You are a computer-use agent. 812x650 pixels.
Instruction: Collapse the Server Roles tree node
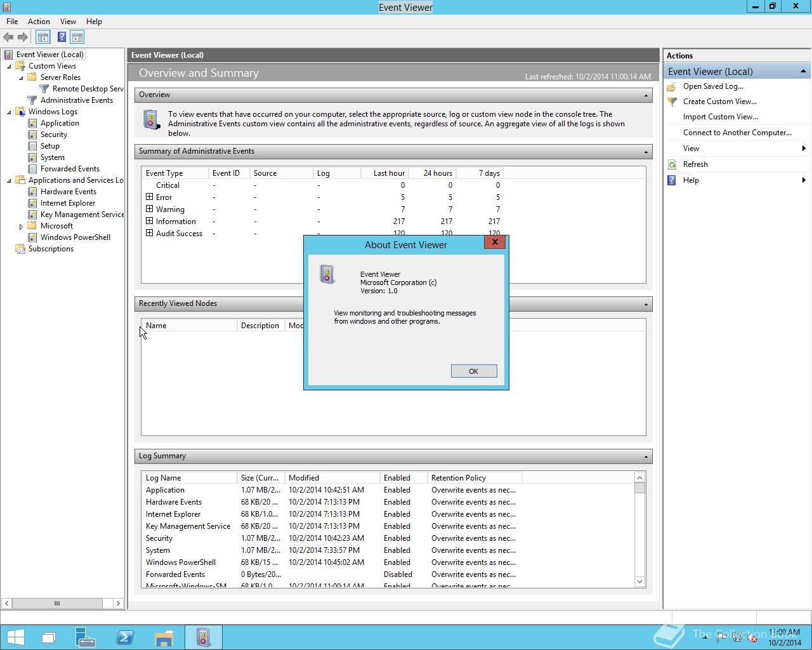point(21,78)
